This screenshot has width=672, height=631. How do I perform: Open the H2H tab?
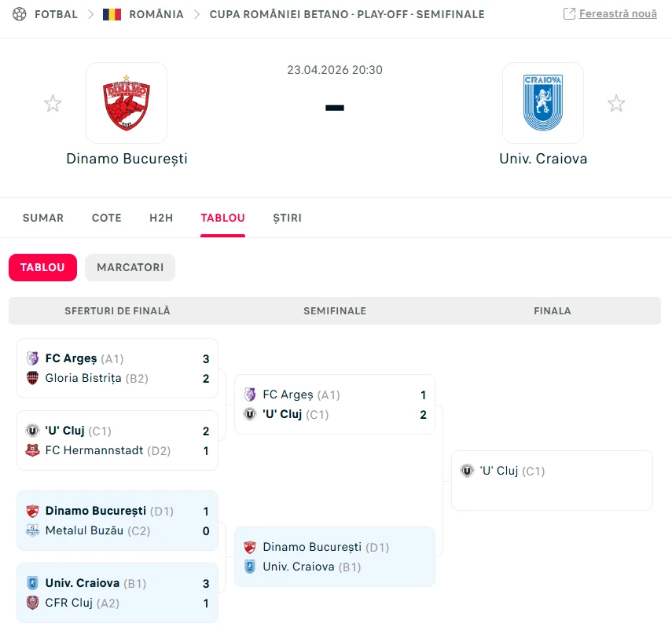161,218
